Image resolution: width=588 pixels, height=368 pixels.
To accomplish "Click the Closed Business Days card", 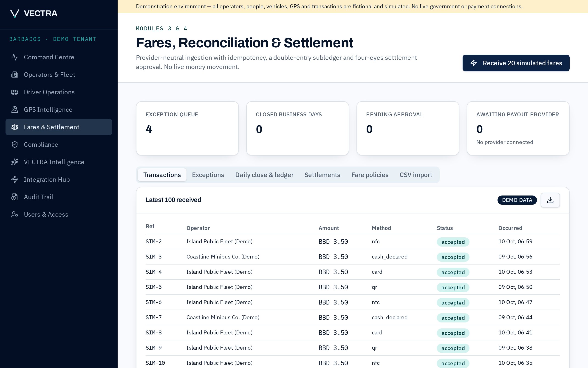I will [298, 128].
